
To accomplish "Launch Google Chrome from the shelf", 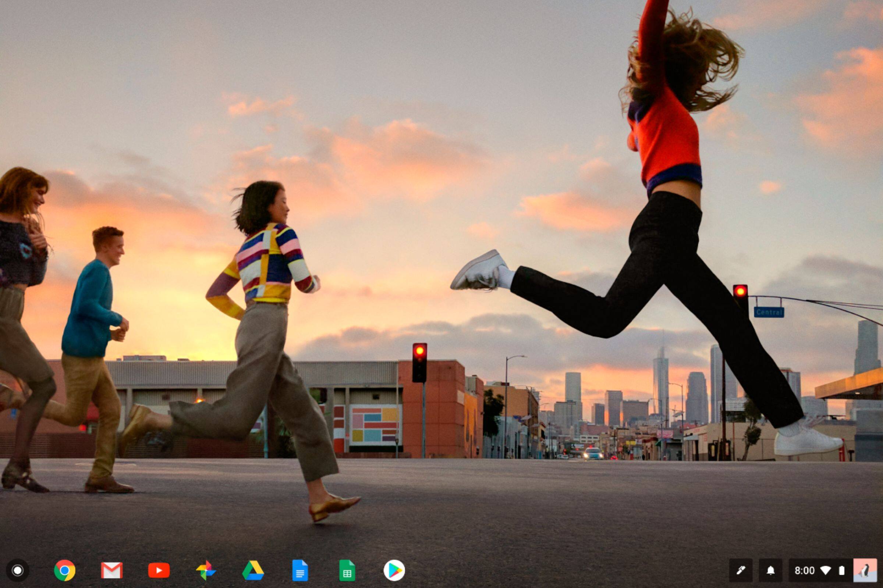I will (64, 570).
